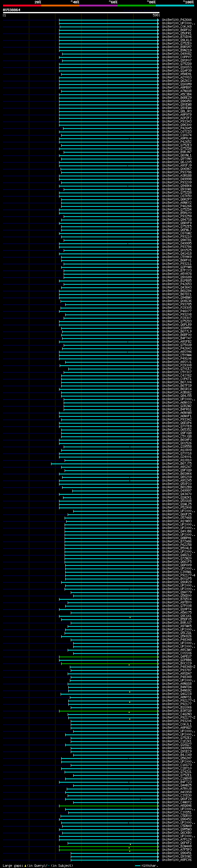Select the AV538864 query sequence label
This screenshot has height=868, width=197.
click(x=11, y=10)
